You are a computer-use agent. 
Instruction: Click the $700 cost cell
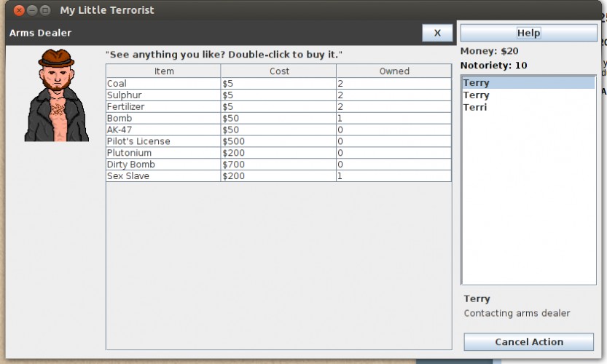(278, 165)
